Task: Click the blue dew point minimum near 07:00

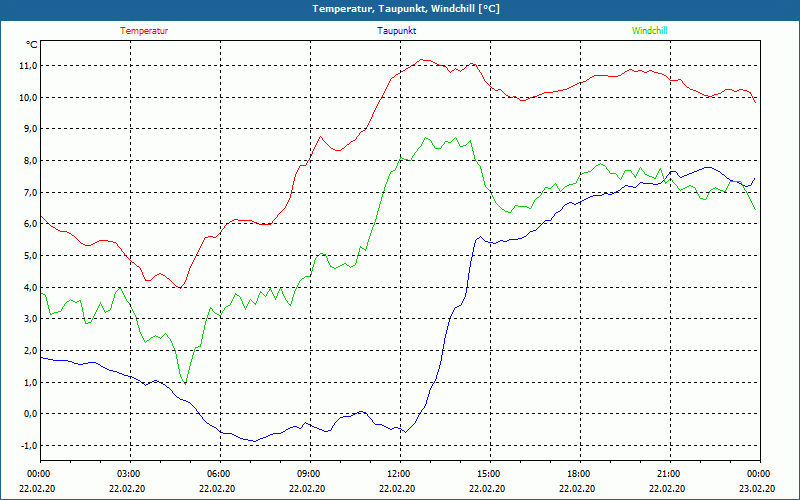Action: (x=254, y=441)
